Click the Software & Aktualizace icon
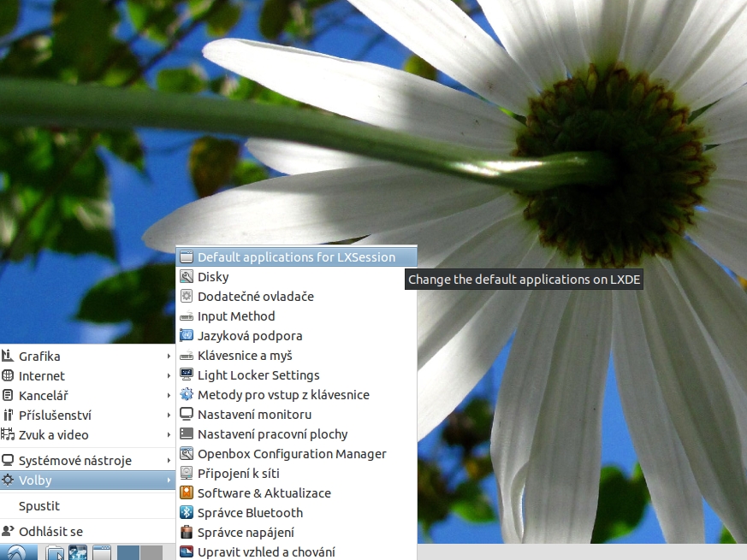747x560 pixels. pyautogui.click(x=187, y=493)
